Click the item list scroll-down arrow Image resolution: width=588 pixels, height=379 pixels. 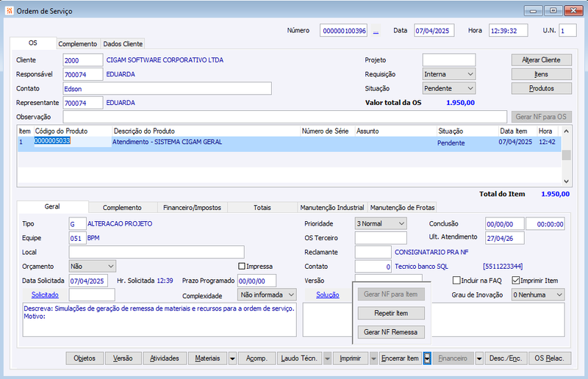[566, 181]
